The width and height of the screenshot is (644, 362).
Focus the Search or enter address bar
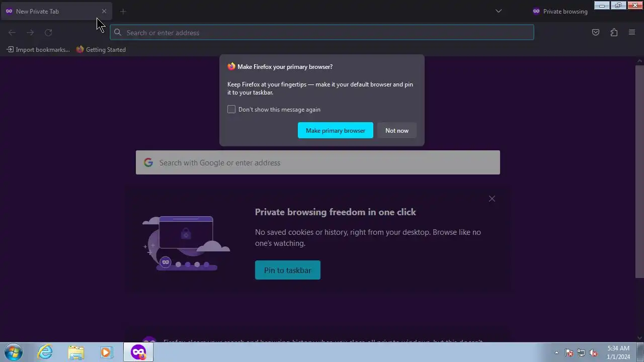322,33
